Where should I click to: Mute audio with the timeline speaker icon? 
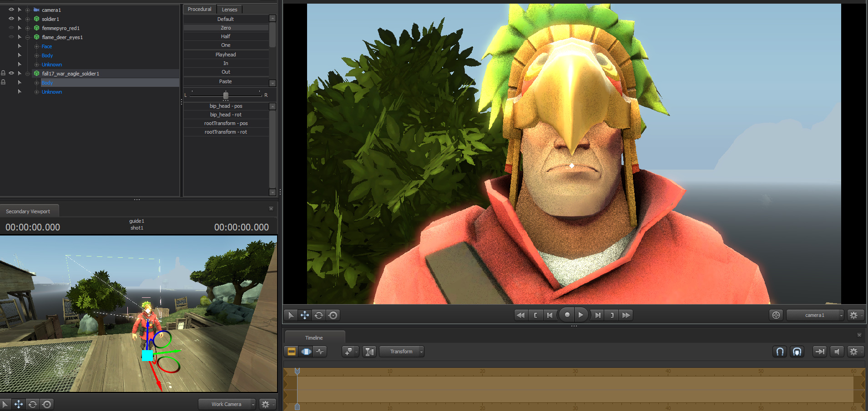[837, 351]
